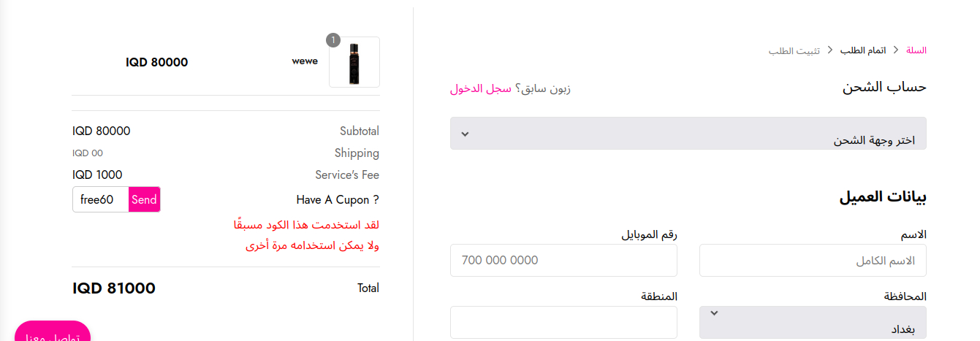The width and height of the screenshot is (980, 341).
Task: Click the coupon code field containing free60
Action: (101, 199)
